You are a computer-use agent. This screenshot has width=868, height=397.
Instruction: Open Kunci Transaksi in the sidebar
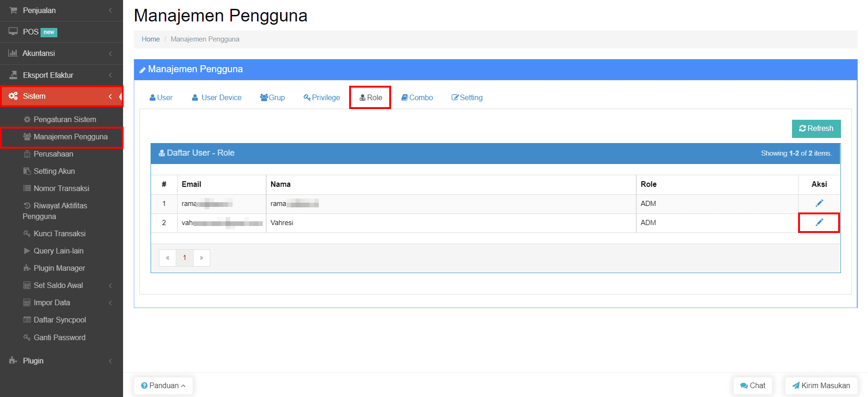[59, 233]
